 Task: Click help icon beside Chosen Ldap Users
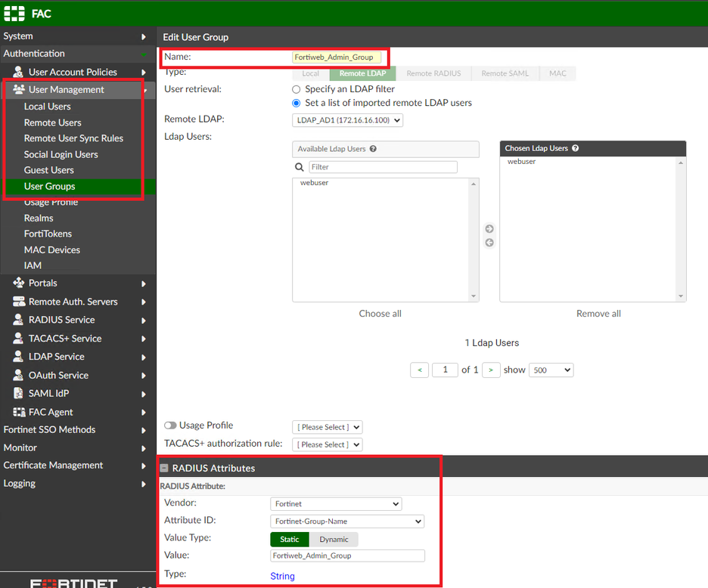click(575, 148)
